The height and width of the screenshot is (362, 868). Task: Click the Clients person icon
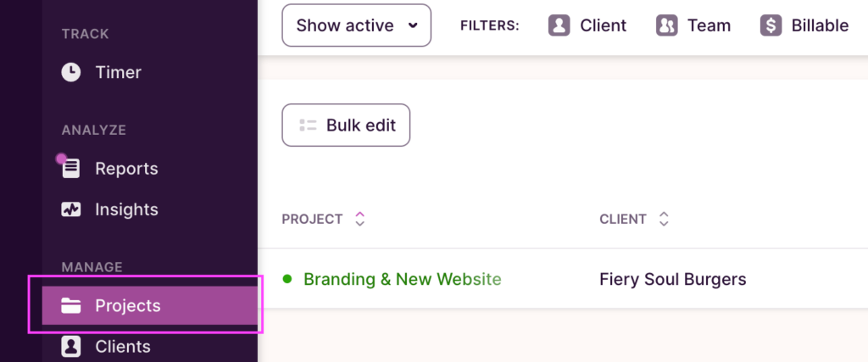pos(71,347)
